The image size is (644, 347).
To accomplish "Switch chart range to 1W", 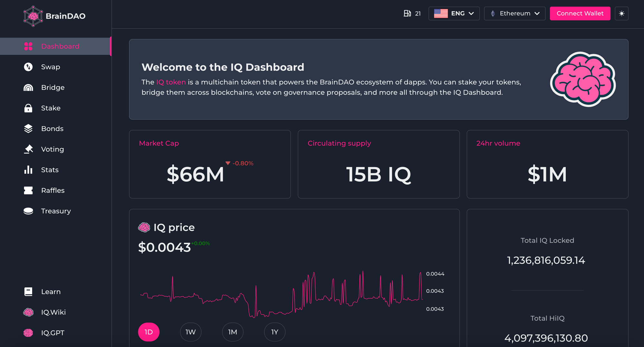I will click(191, 332).
